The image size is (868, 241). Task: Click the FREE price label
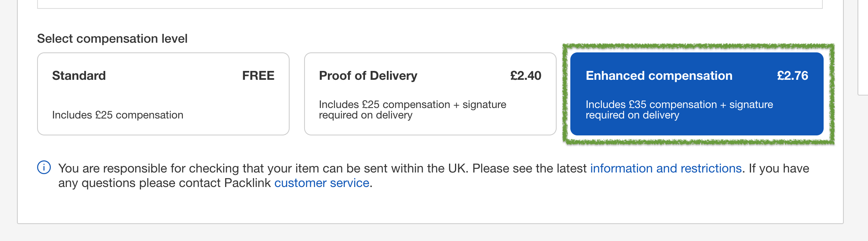click(x=258, y=76)
